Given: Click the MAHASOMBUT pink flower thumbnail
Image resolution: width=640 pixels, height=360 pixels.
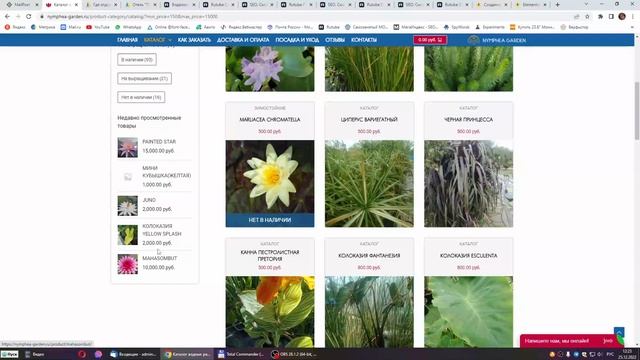Looking at the screenshot, I should pos(128,264).
